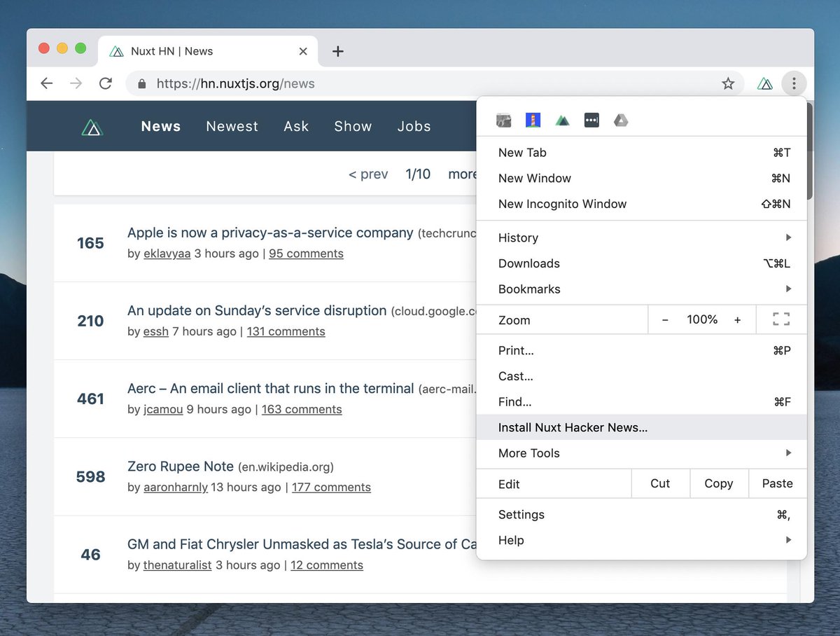Viewport: 840px width, 636px height.
Task: Open Settings from the Chrome menu
Action: [x=642, y=515]
